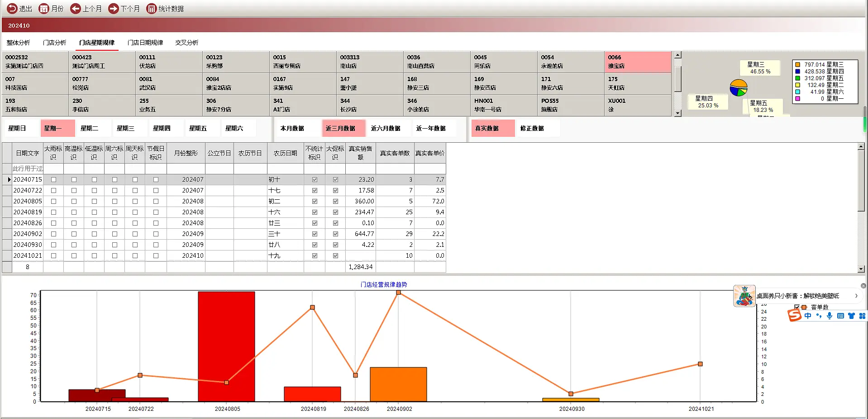
Task: Select store 0015 西南专网店
Action: 303,62
